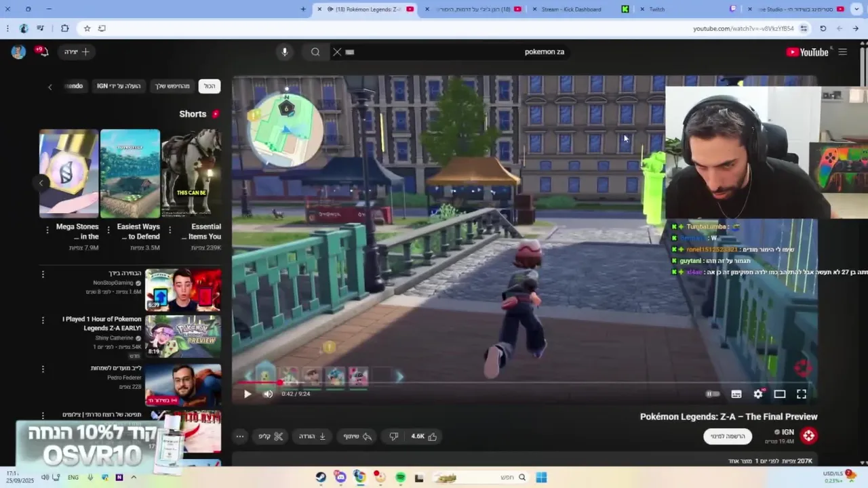The width and height of the screenshot is (868, 488).
Task: Click the video progress bar scrubber
Action: pyautogui.click(x=279, y=383)
